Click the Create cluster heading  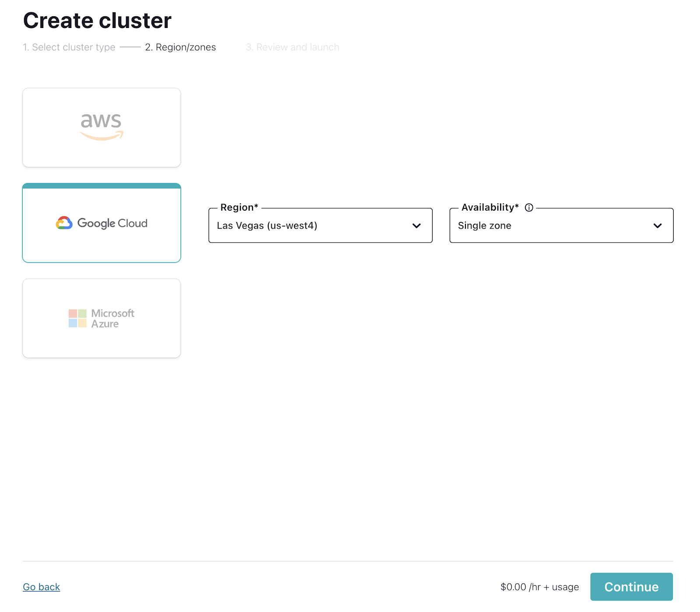tap(97, 21)
